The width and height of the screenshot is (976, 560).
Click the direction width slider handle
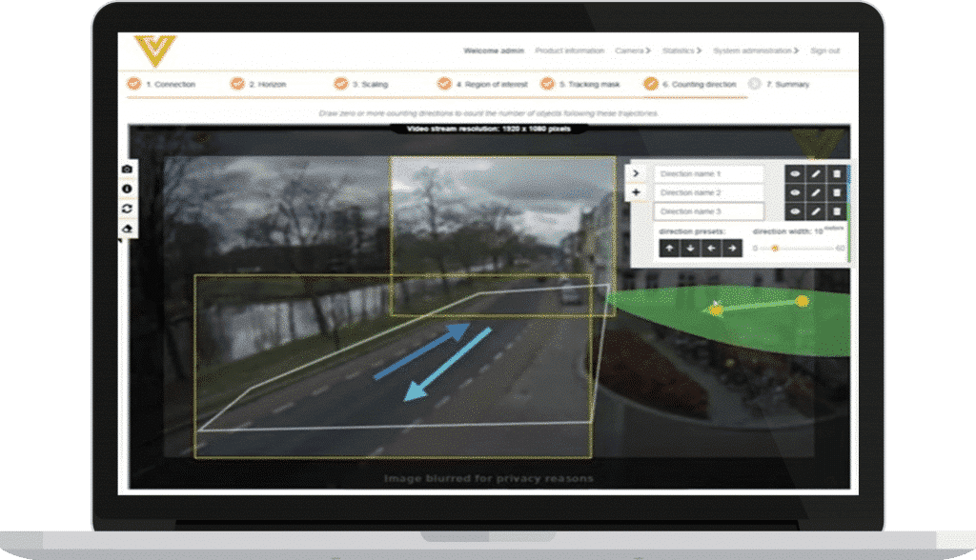(x=775, y=249)
